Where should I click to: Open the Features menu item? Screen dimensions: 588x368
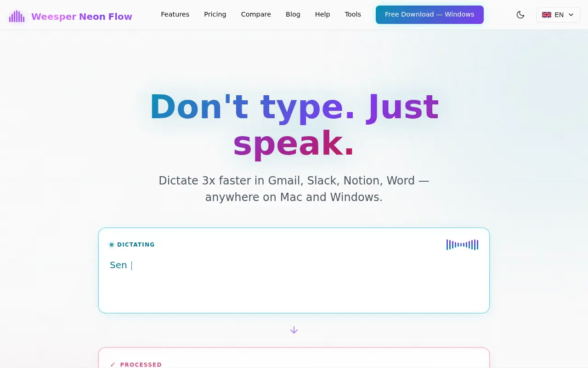tap(175, 14)
